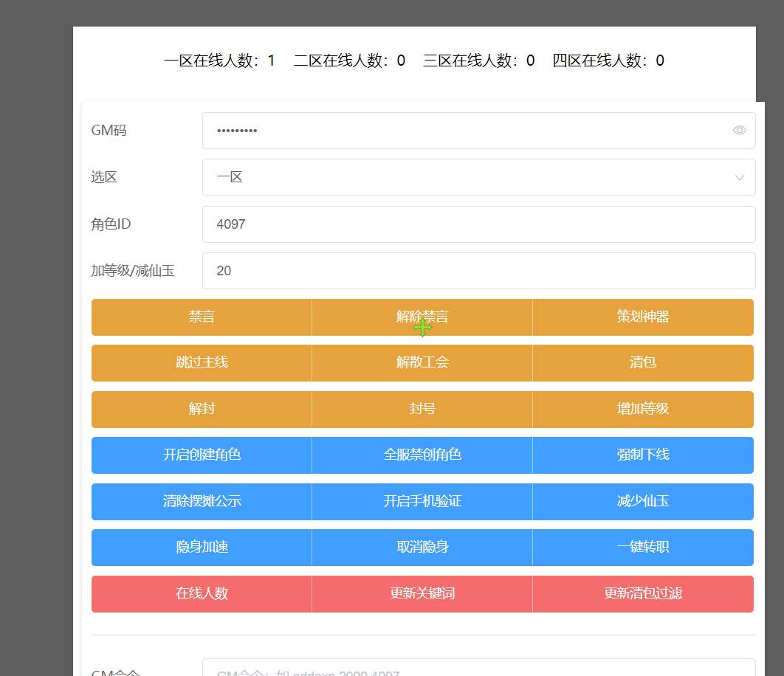Click the 开启手机验证 button
The width and height of the screenshot is (784, 676).
[x=422, y=502]
